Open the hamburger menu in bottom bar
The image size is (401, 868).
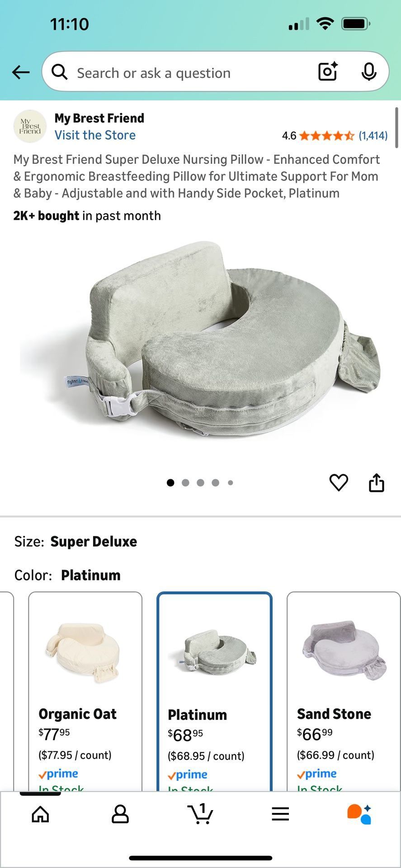coord(280,814)
